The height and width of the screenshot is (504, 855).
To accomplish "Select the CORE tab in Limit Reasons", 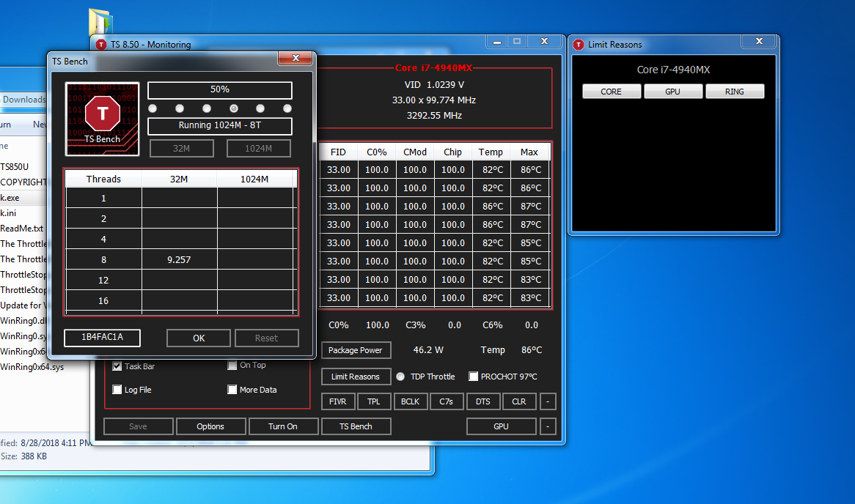I will point(612,92).
